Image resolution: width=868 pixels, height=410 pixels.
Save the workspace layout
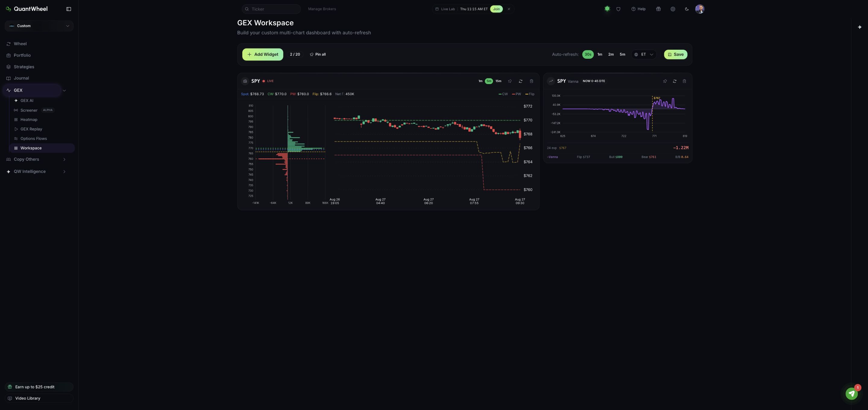pos(676,54)
